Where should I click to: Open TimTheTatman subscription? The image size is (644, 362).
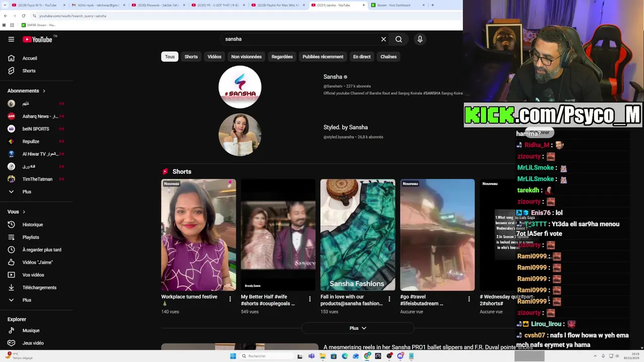click(36, 179)
